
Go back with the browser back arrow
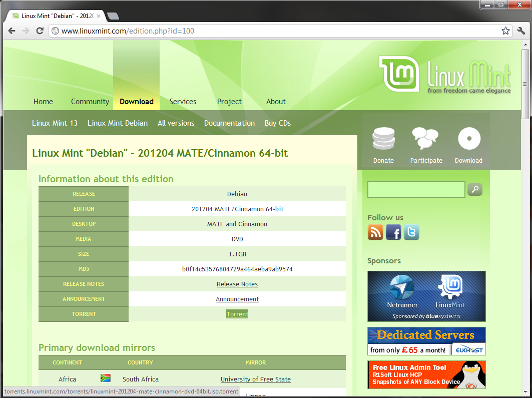pos(12,31)
